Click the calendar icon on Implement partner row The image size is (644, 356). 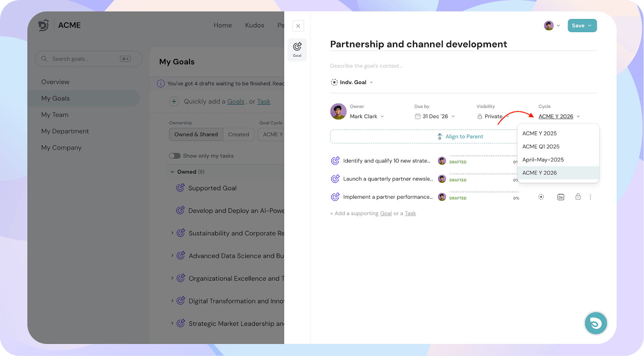coord(560,197)
